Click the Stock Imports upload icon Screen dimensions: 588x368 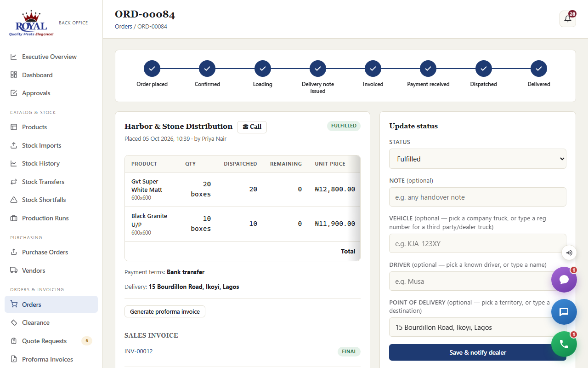(x=14, y=145)
